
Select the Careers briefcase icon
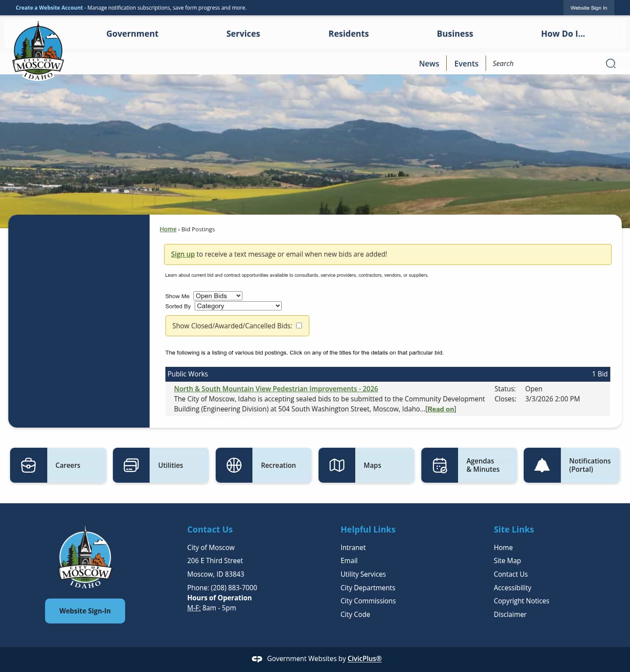28,465
